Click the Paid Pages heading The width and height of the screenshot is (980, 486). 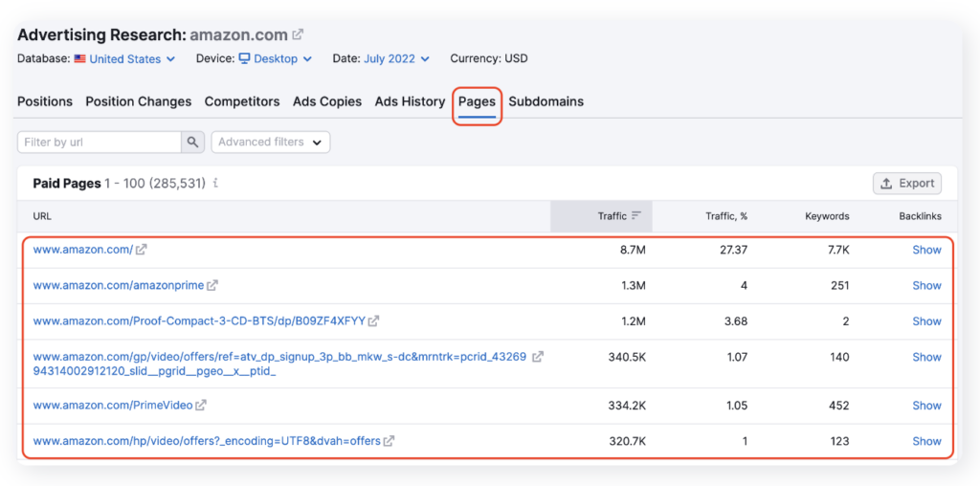(x=67, y=184)
